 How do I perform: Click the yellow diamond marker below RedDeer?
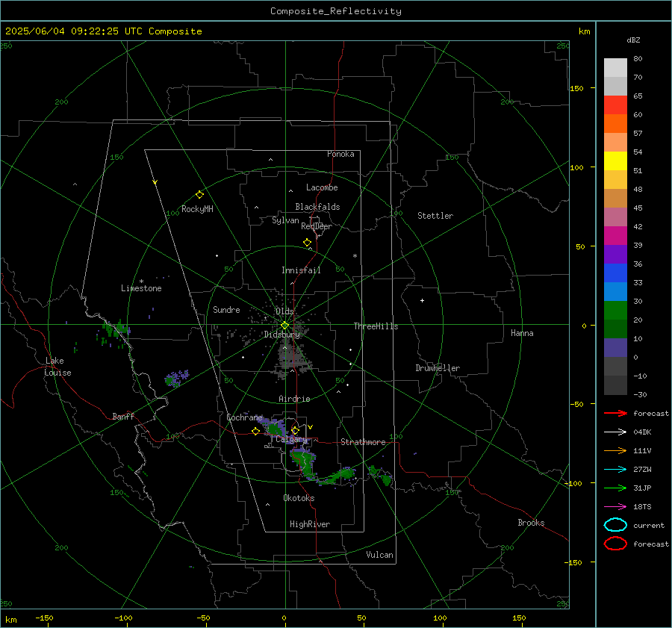[x=307, y=243]
